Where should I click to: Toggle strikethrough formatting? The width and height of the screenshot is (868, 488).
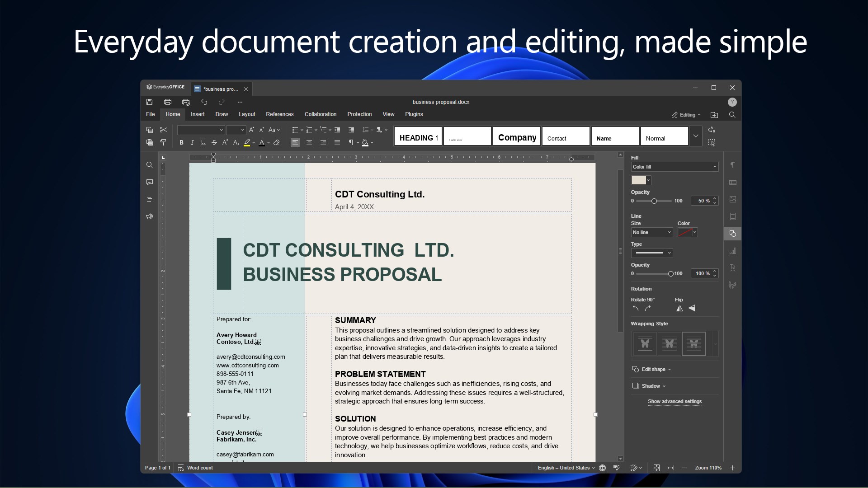214,142
